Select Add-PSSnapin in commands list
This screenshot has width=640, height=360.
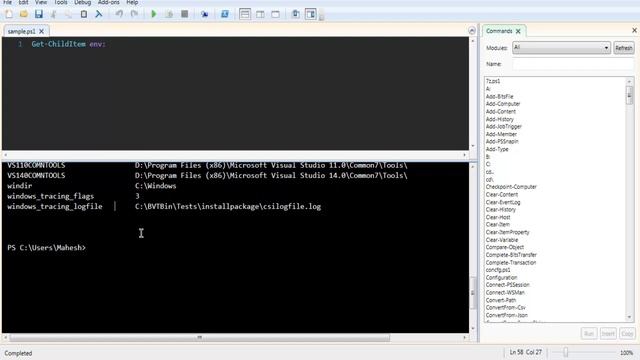pyautogui.click(x=502, y=141)
